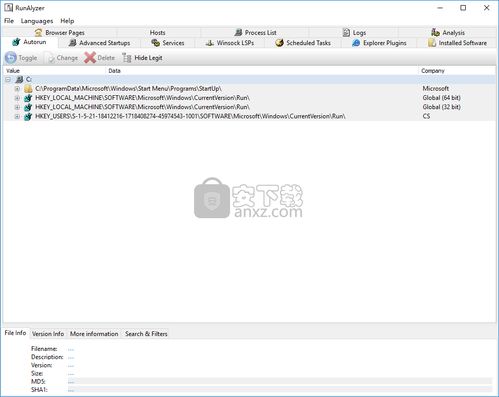Select the HKEY_USERS S-1-5-21 Run path text
Image resolution: width=499 pixels, height=397 pixels.
[190, 116]
